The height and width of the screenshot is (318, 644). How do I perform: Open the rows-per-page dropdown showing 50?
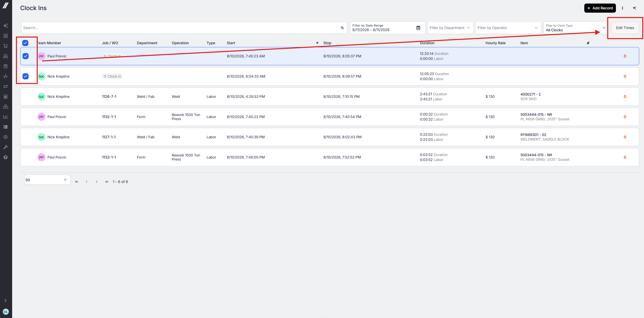point(47,180)
